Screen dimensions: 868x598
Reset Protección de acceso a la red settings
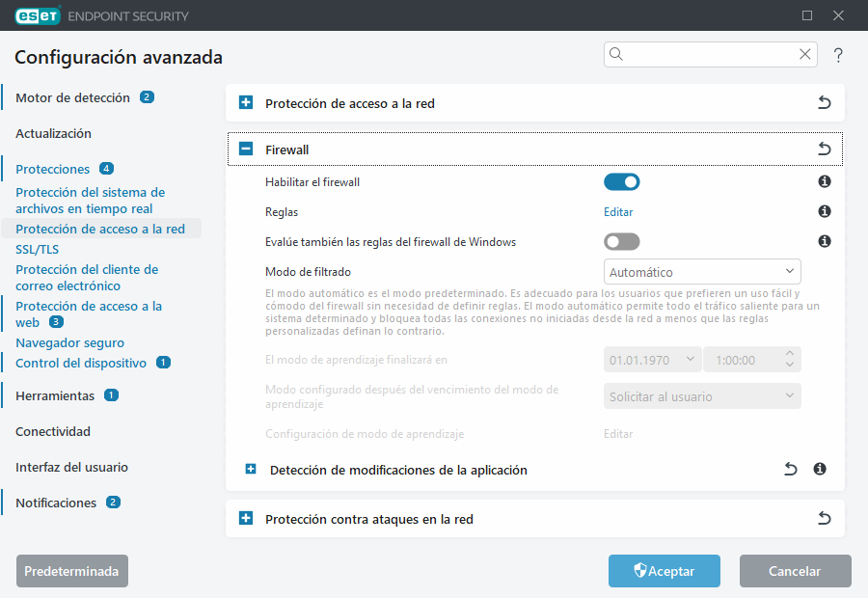click(x=825, y=102)
